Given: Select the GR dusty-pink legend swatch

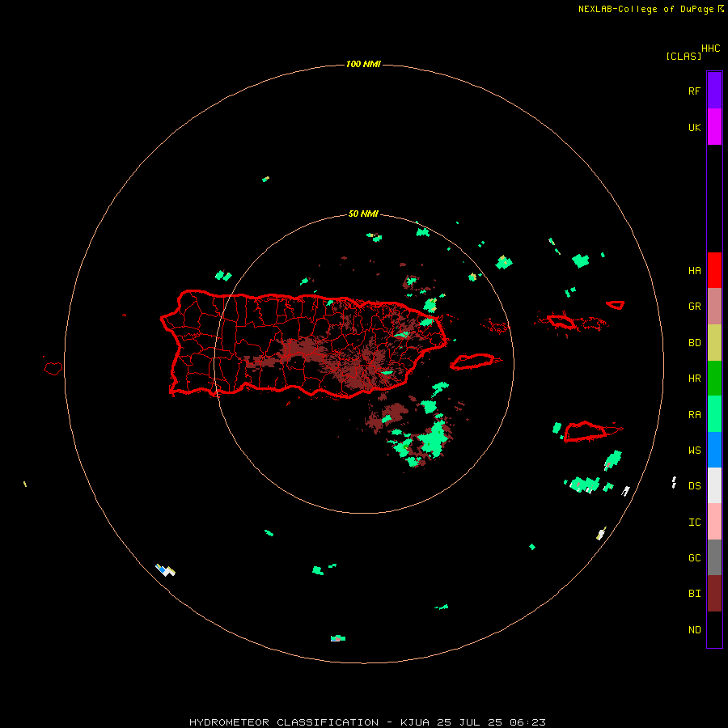Looking at the screenshot, I should pos(714,307).
